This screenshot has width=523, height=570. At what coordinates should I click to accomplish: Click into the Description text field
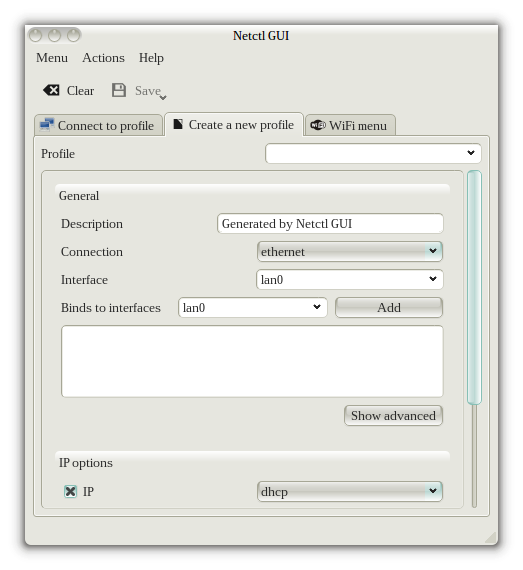point(330,224)
